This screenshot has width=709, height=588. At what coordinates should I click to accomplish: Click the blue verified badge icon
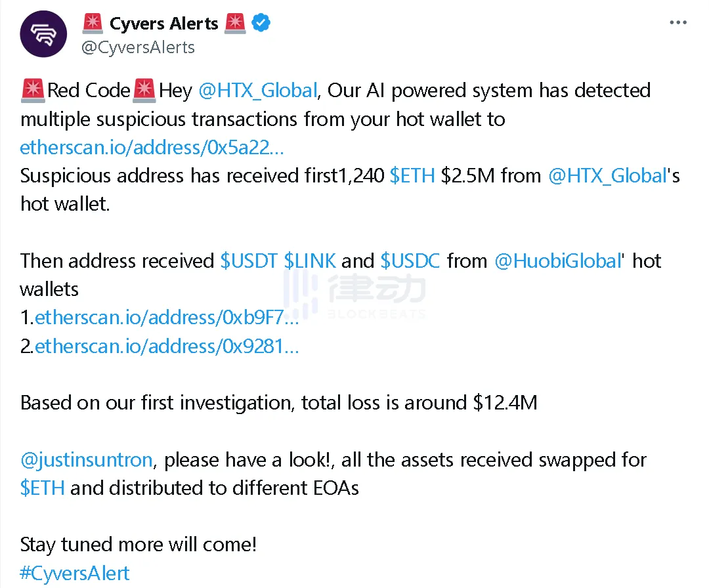[262, 24]
